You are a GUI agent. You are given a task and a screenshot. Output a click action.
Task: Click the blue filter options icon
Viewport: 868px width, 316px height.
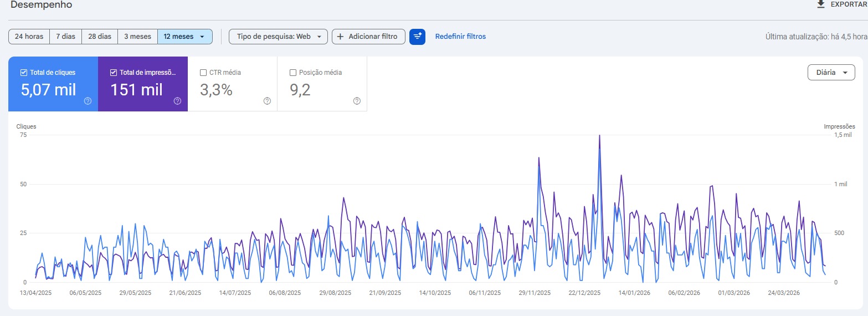417,37
